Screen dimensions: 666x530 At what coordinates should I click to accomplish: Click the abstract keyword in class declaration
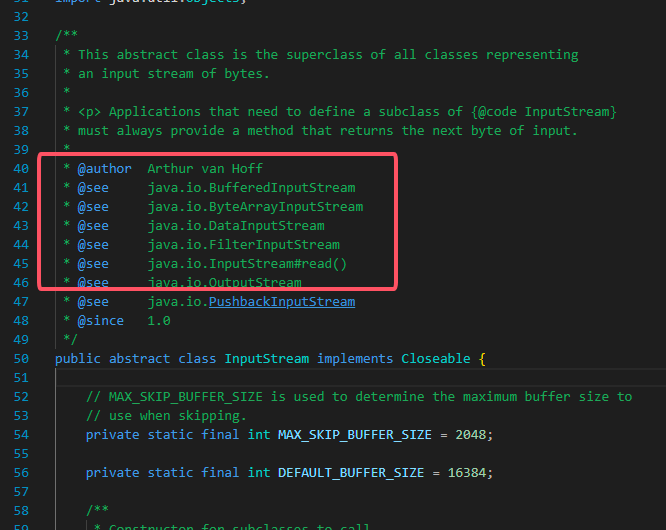[x=142, y=359]
